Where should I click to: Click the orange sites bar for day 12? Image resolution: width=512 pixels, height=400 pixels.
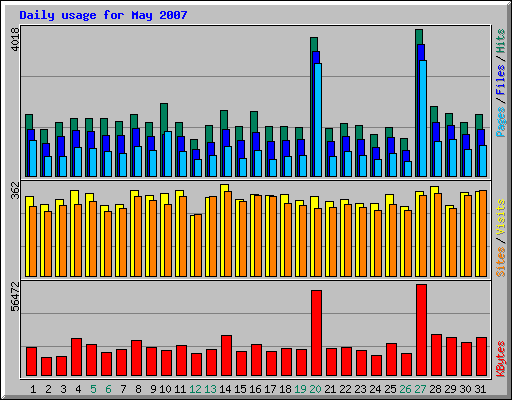click(198, 246)
